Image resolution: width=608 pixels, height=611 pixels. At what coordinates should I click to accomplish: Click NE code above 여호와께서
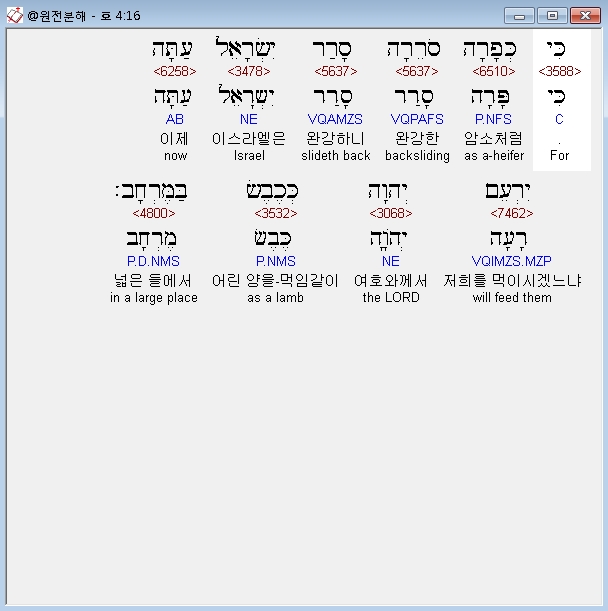[x=391, y=261]
